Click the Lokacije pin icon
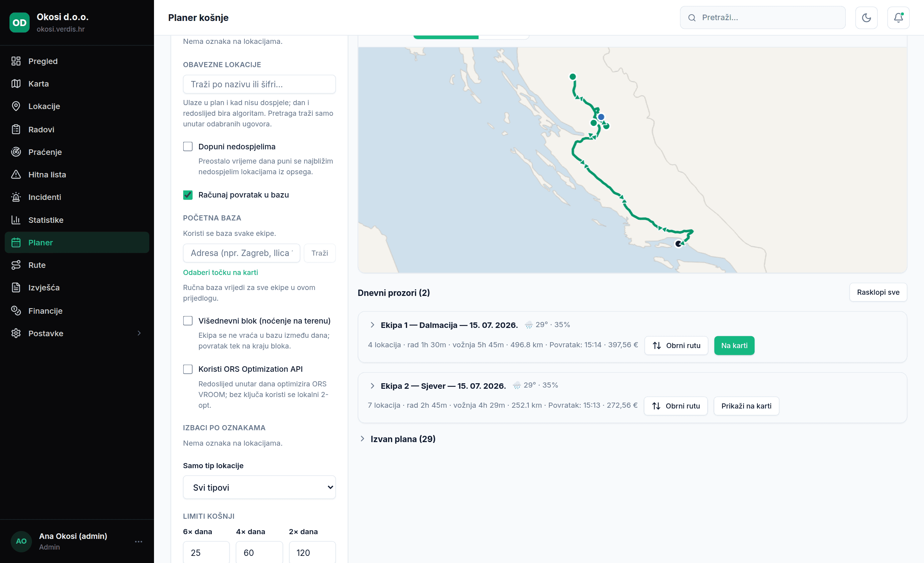This screenshot has width=924, height=563. click(16, 106)
